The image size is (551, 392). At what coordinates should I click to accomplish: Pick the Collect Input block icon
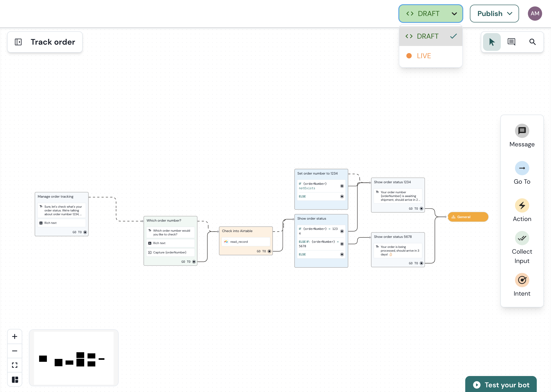pyautogui.click(x=522, y=238)
